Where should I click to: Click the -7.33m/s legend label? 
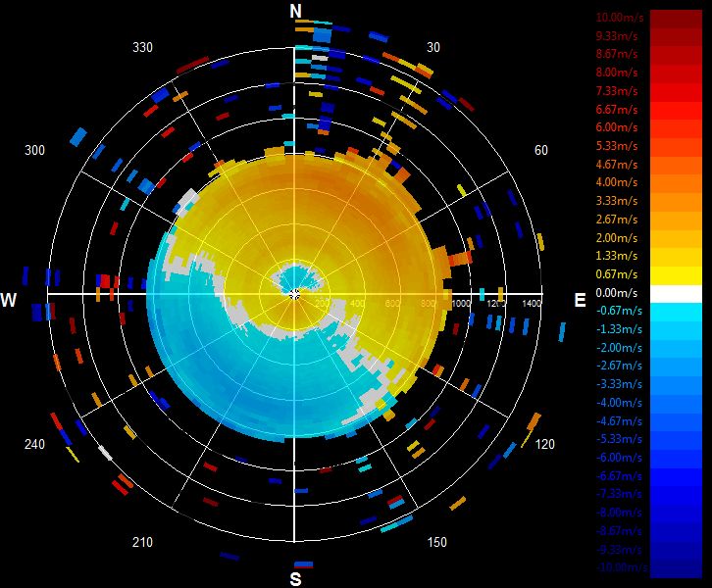click(x=619, y=494)
